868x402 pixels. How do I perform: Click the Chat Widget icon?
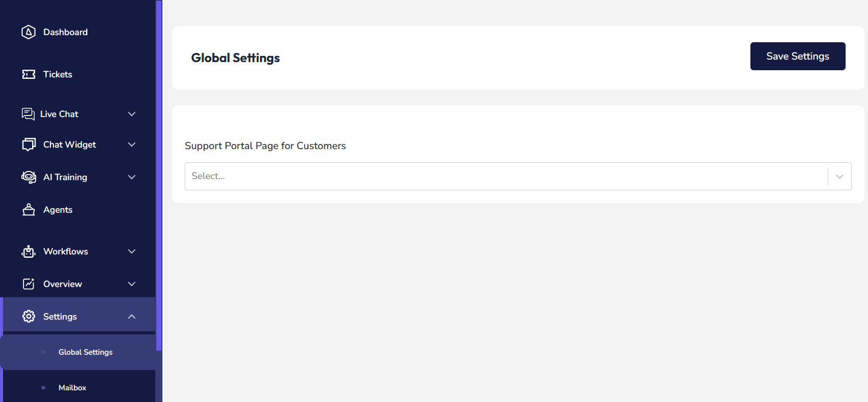[29, 145]
